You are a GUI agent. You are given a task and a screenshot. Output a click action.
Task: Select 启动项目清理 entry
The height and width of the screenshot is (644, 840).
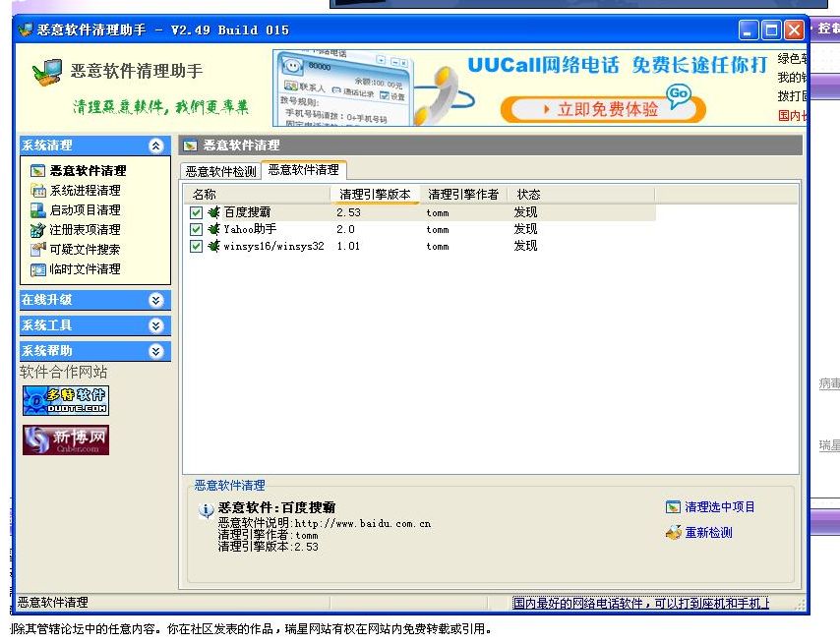[x=86, y=210]
